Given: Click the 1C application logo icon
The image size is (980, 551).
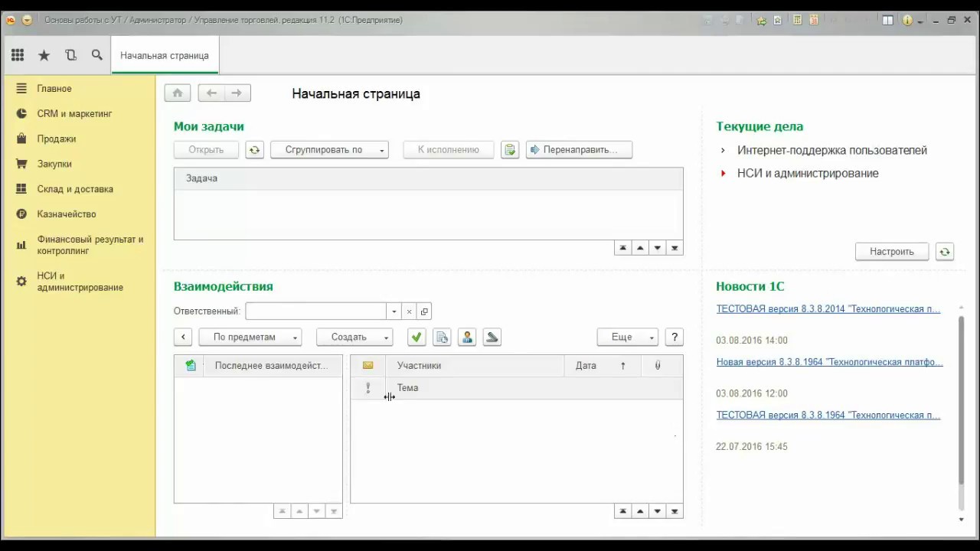Looking at the screenshot, I should point(11,21).
